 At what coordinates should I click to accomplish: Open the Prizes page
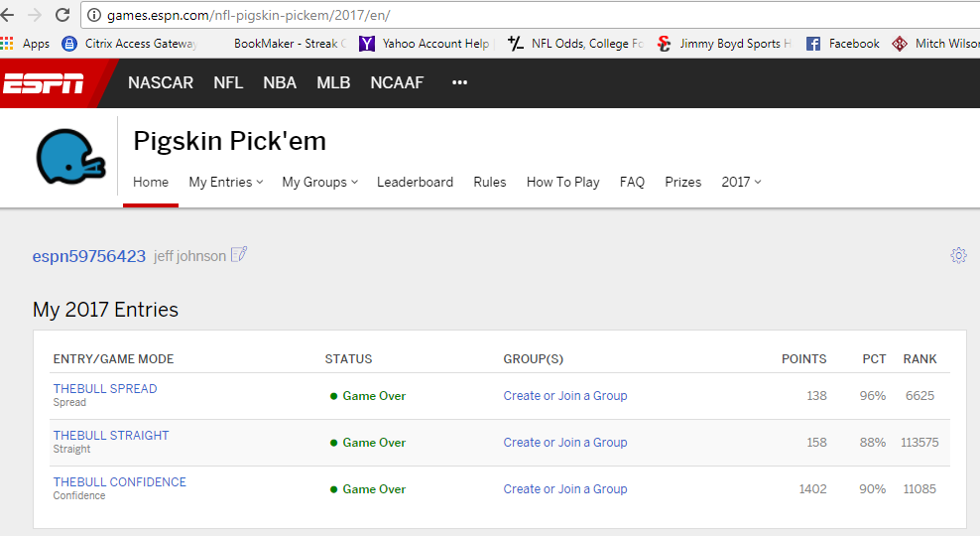point(683,182)
